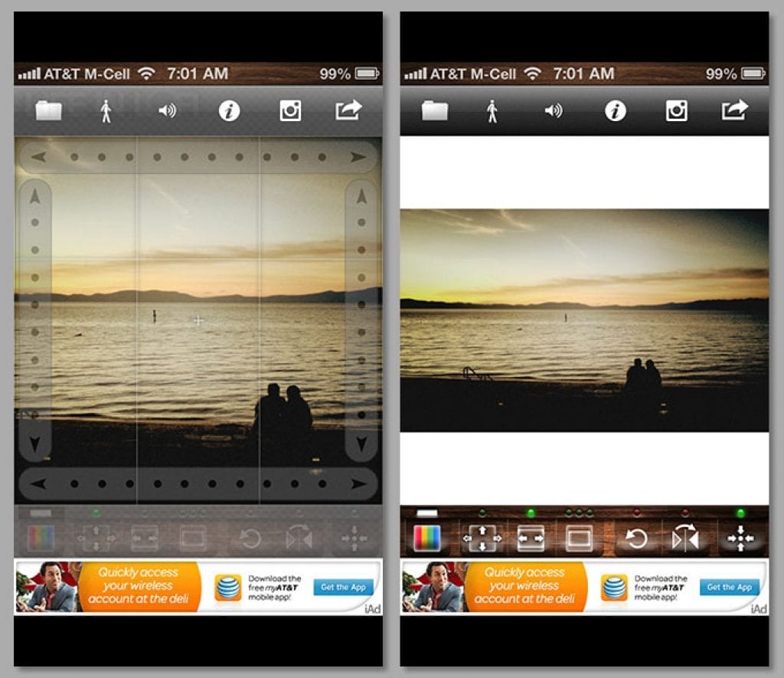
Task: Share to Instagram from the right screen
Action: tap(677, 110)
